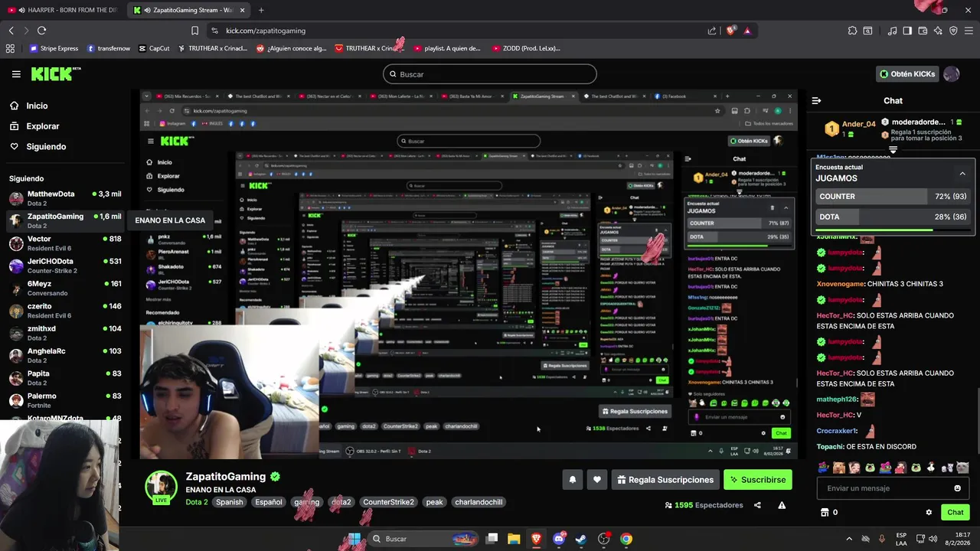Click the Suscribirse button
The height and width of the screenshot is (551, 980).
pyautogui.click(x=758, y=480)
